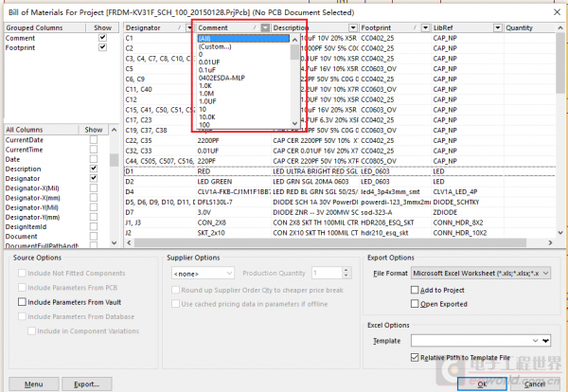Click All Columns list scroll-up arrow
This screenshot has height=392, width=568.
tap(115, 130)
